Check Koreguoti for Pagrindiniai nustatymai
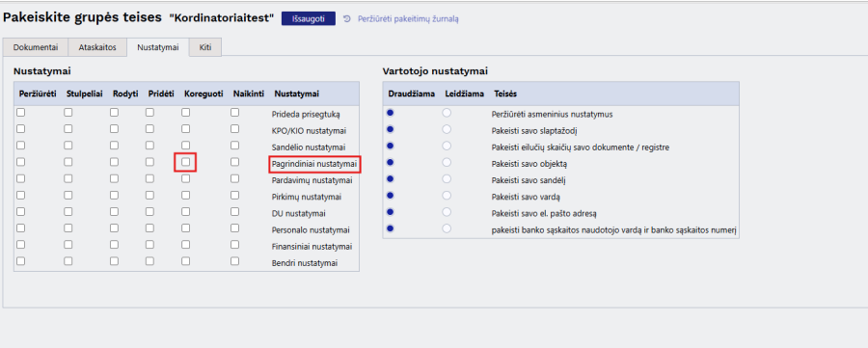Screen dimensions: 868x348 186,162
